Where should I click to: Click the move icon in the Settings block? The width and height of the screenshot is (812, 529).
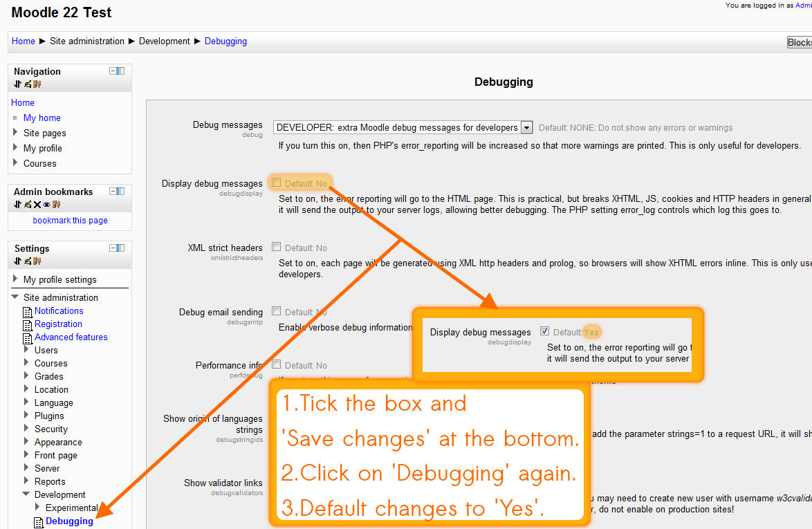click(17, 261)
